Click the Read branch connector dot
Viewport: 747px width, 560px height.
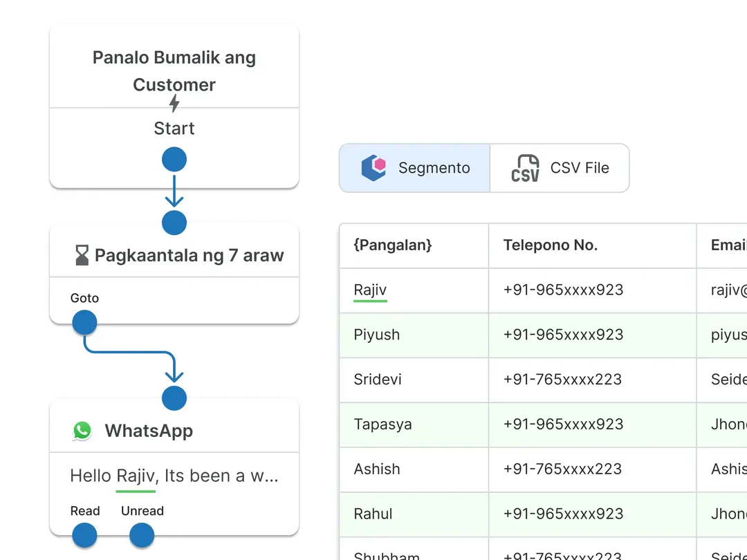click(84, 535)
